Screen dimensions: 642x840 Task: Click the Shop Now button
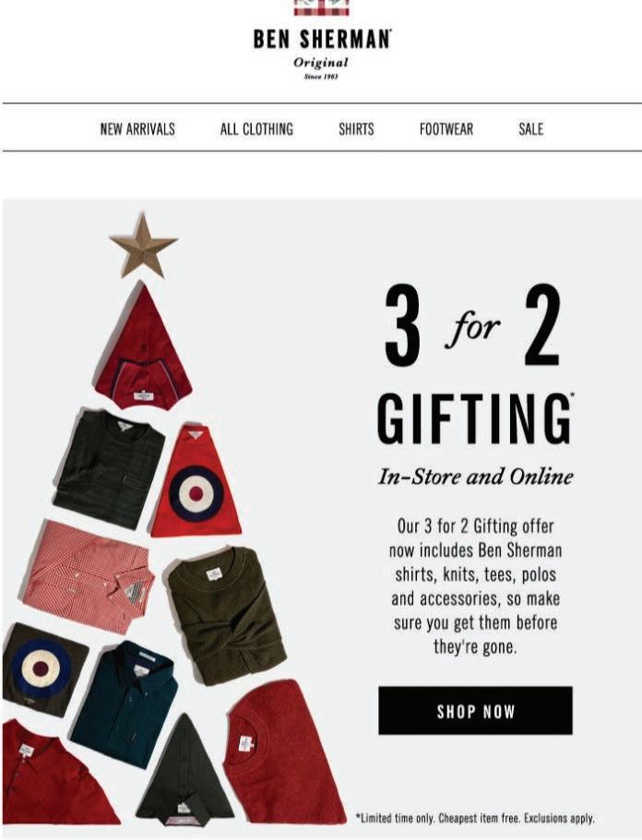475,710
